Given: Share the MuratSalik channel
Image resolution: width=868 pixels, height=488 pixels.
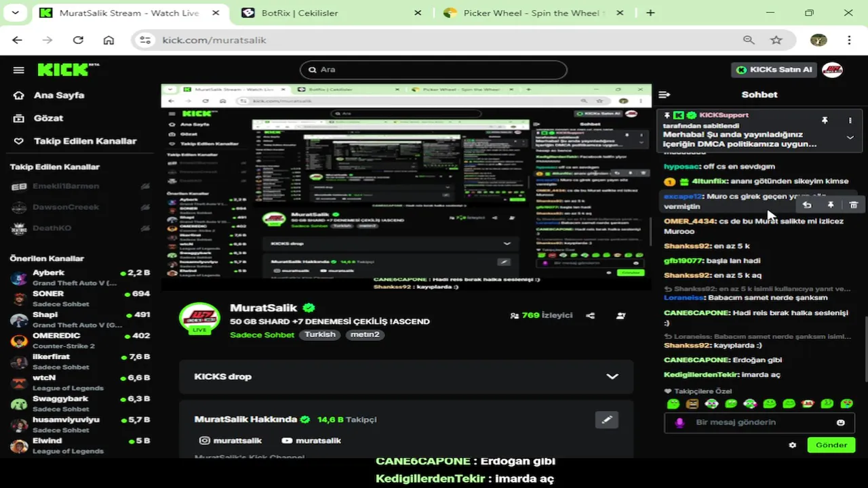Looking at the screenshot, I should 590,315.
